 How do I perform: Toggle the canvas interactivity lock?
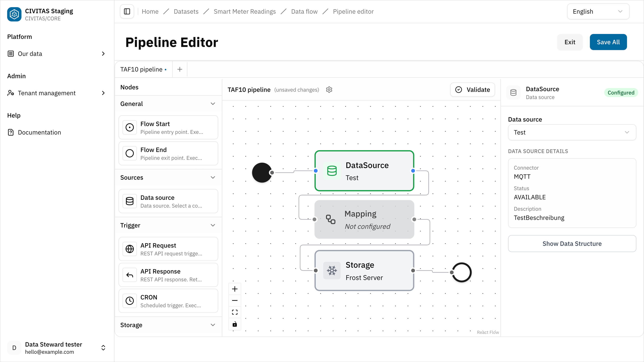coord(235,324)
